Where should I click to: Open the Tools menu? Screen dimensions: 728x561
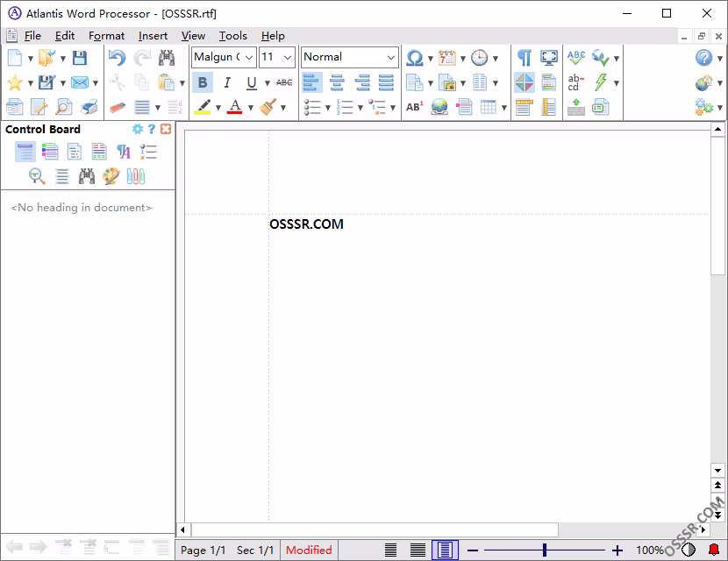point(233,36)
